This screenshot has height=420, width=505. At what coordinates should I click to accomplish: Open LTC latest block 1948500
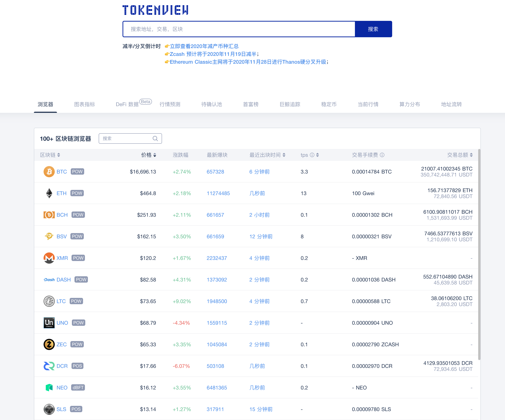pos(217,301)
